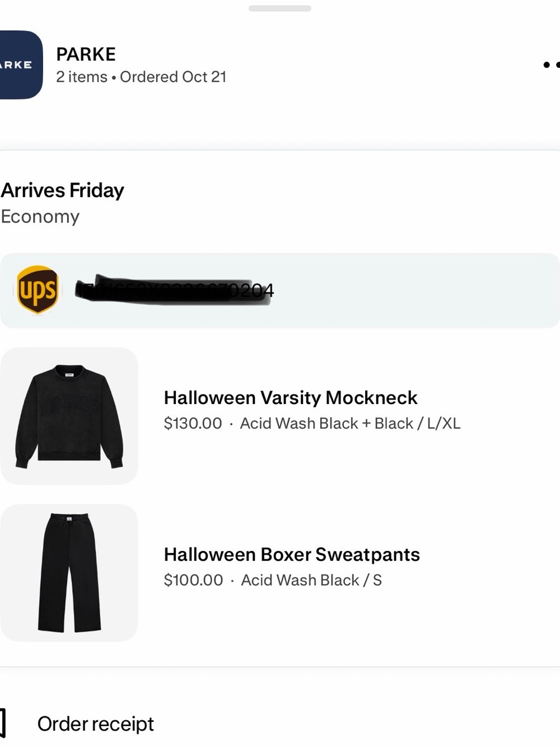Open the Order receipt link

(95, 723)
